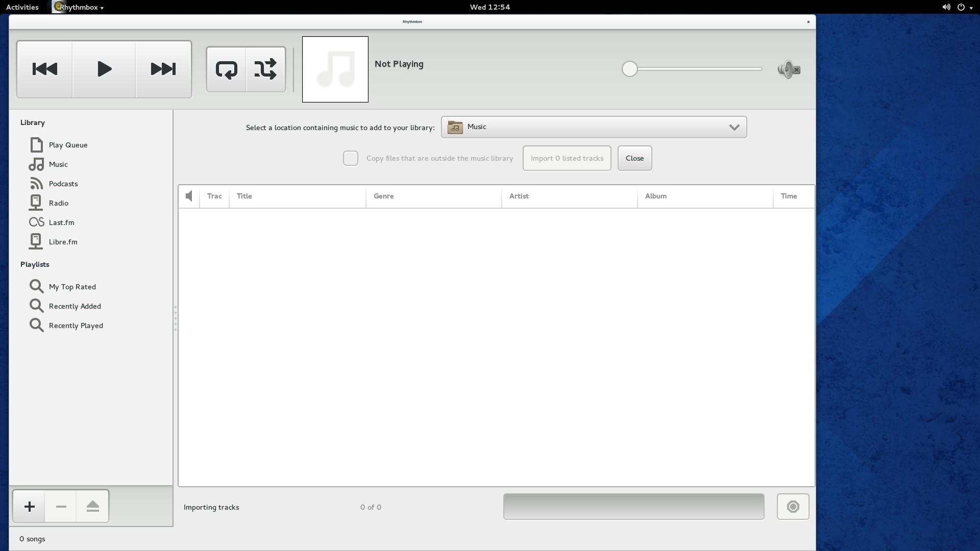Open Podcasts source
Viewport: 980px width, 551px height.
point(91,184)
